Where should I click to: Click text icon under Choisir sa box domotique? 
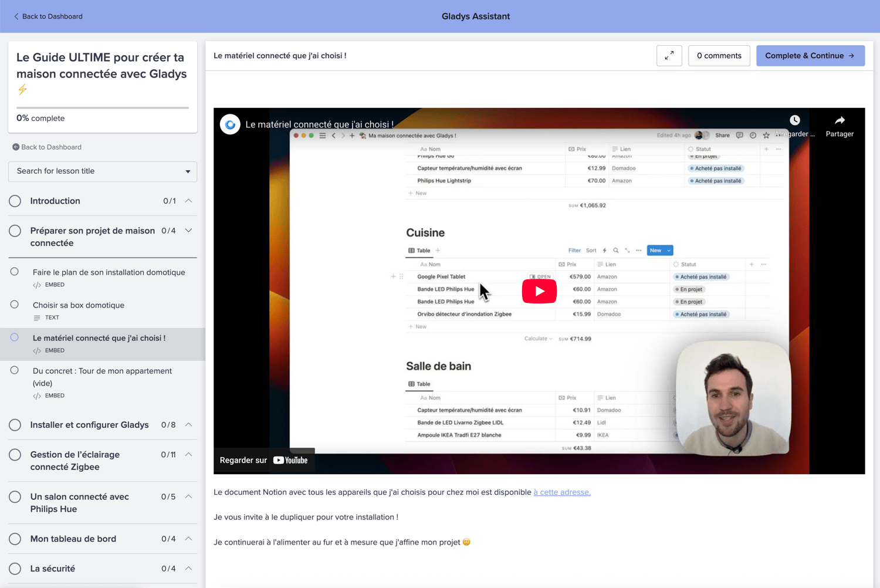tap(37, 318)
